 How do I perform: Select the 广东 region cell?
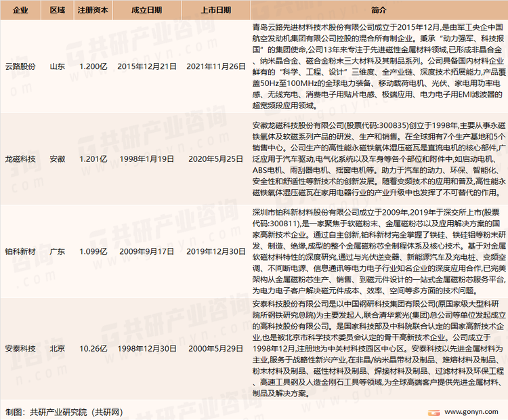click(x=58, y=251)
